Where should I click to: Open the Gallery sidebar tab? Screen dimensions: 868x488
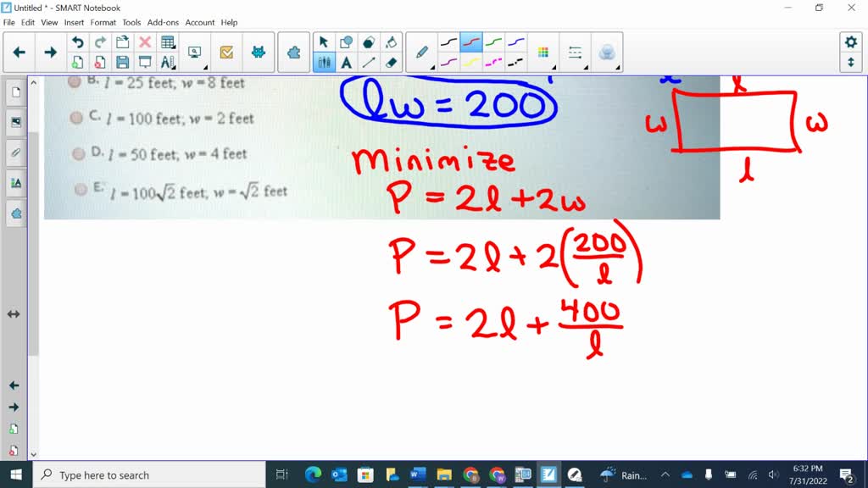click(15, 121)
